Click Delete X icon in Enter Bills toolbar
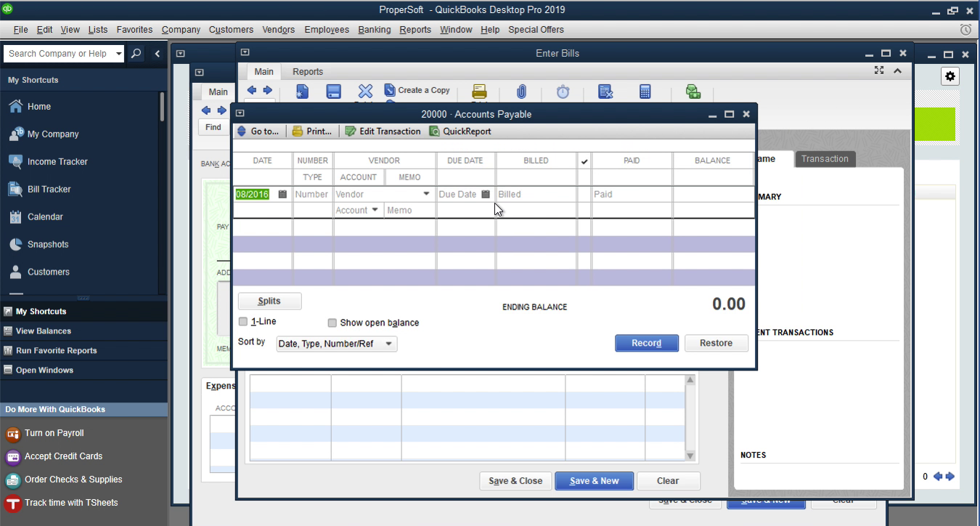980x526 pixels. tap(365, 92)
